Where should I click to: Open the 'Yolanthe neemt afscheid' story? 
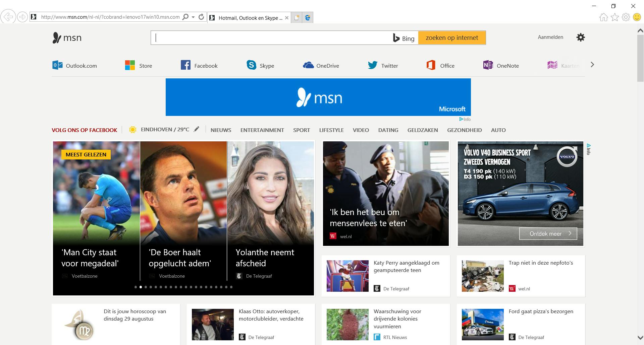[x=271, y=211]
